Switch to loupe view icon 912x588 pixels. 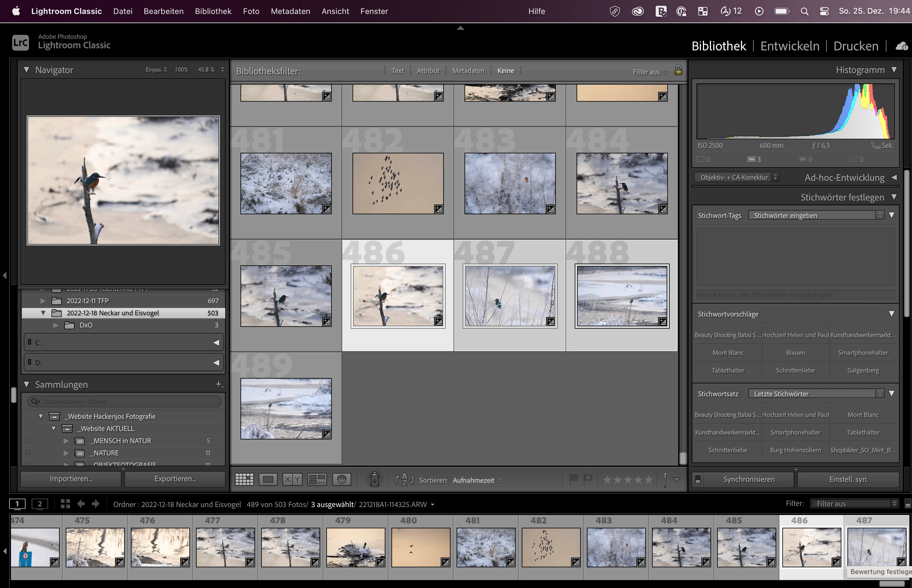tap(268, 479)
